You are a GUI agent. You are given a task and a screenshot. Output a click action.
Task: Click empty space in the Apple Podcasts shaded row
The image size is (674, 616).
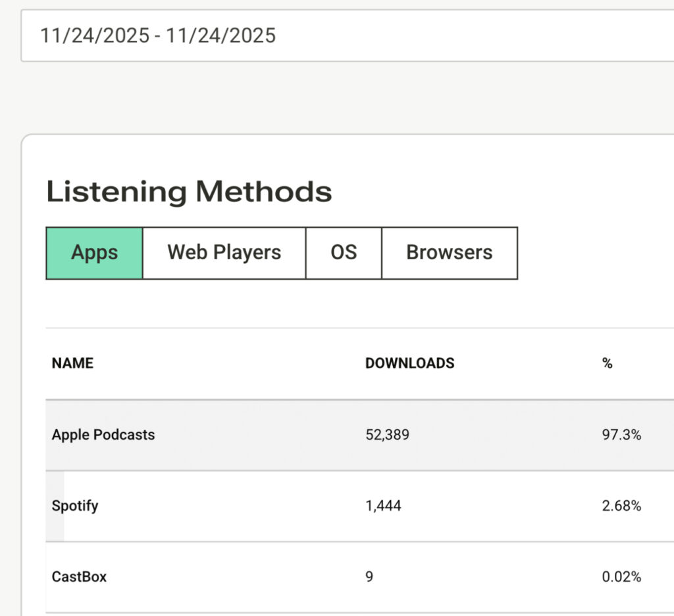263,434
